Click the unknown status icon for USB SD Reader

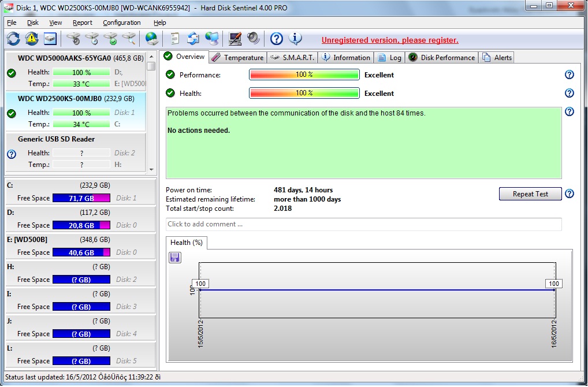[x=12, y=154]
